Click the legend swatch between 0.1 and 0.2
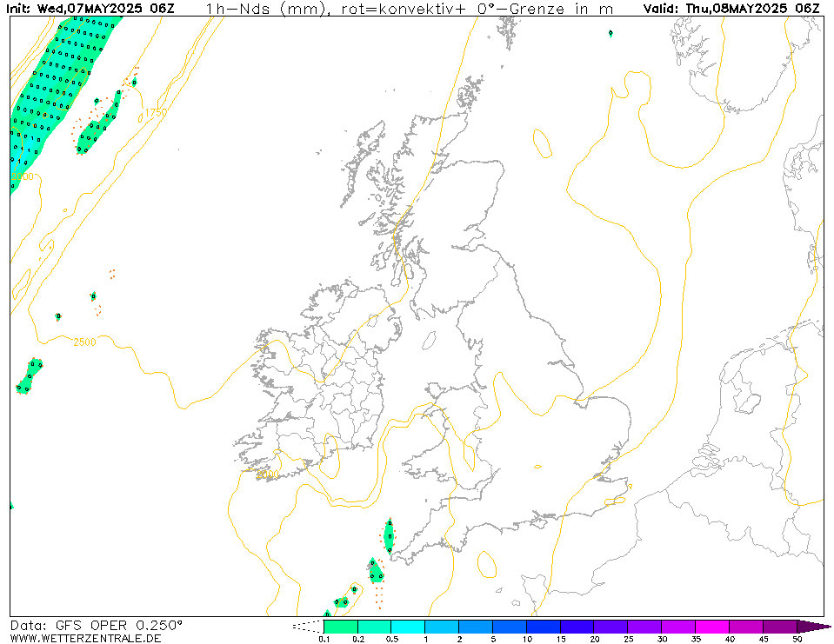This screenshot has width=834, height=644. click(341, 627)
